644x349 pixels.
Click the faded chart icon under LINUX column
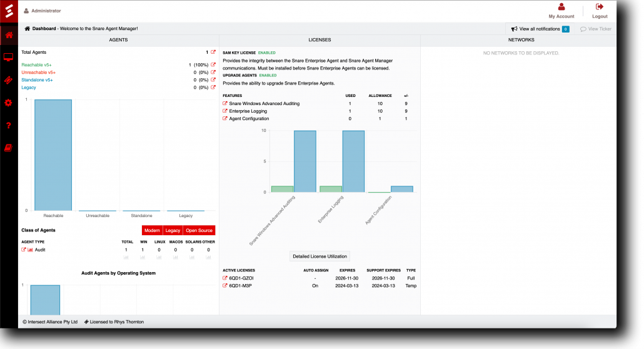pyautogui.click(x=159, y=257)
